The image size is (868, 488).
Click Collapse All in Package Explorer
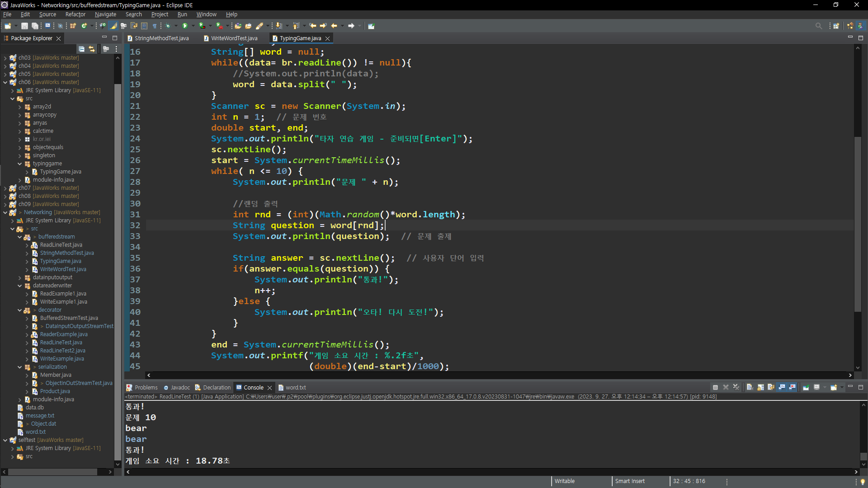(x=81, y=49)
